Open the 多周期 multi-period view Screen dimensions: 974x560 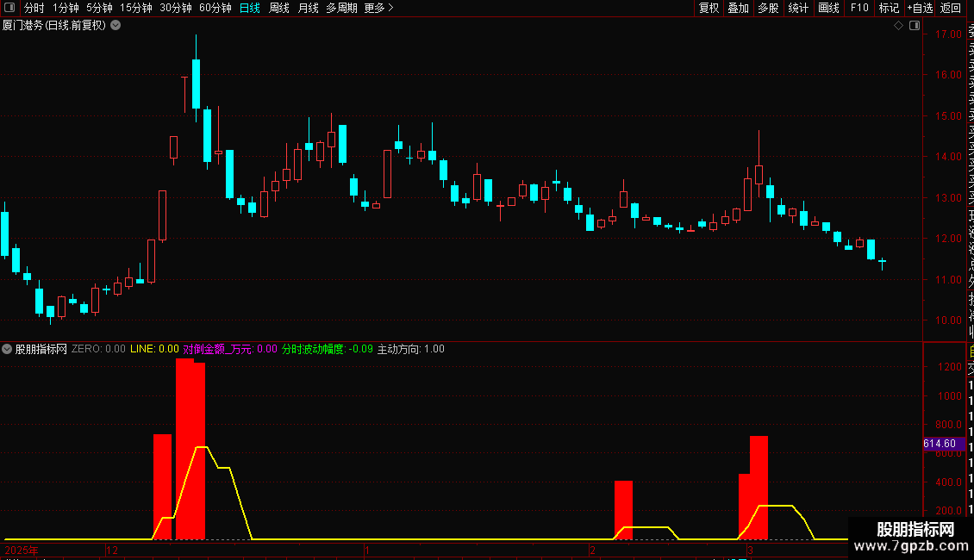(x=341, y=8)
